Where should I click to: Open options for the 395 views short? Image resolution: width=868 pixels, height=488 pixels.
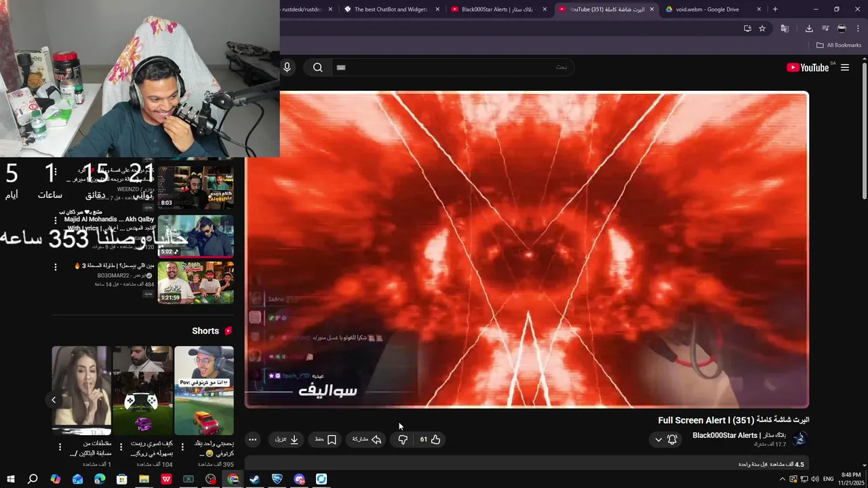pyautogui.click(x=182, y=447)
